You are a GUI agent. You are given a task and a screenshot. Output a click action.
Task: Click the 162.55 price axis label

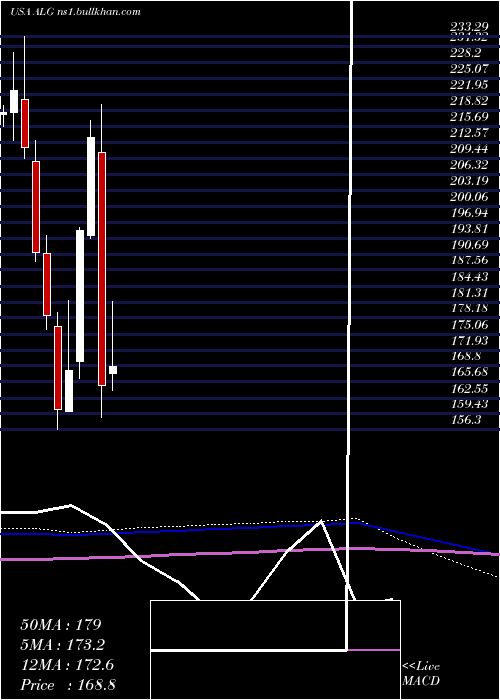(469, 388)
